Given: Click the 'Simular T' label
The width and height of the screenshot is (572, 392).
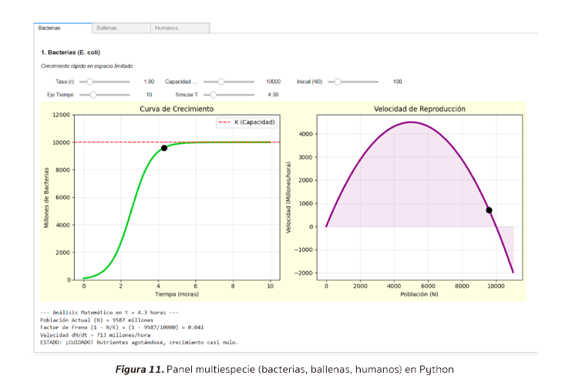Looking at the screenshot, I should 187,95.
